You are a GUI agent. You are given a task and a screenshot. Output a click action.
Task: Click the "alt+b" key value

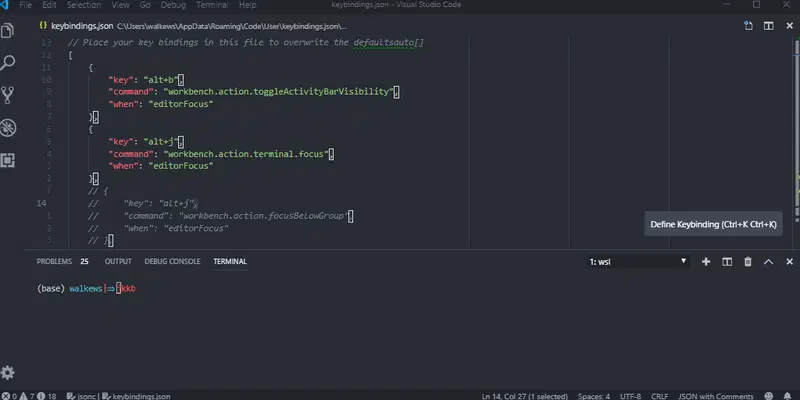click(x=161, y=80)
